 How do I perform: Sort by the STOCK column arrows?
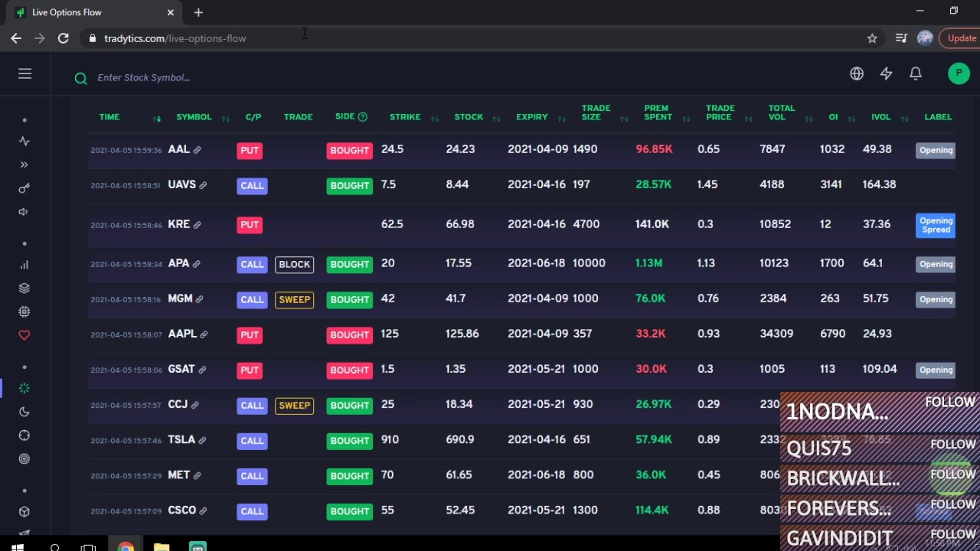[x=496, y=119]
